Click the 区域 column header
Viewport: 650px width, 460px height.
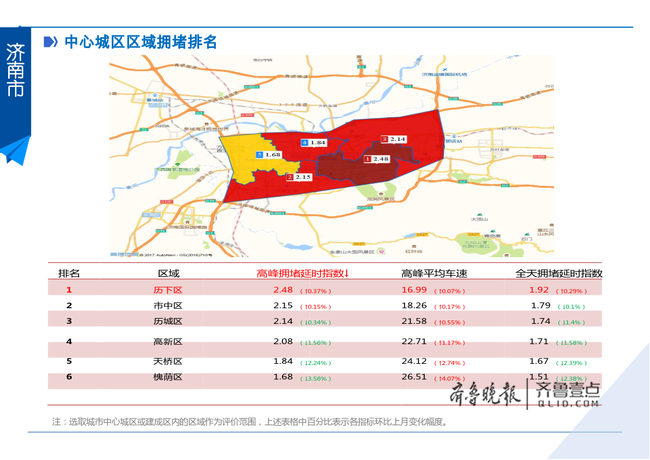[x=169, y=274]
